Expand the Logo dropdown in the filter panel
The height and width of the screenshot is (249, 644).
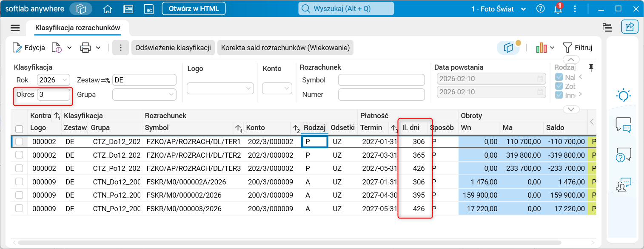[220, 88]
